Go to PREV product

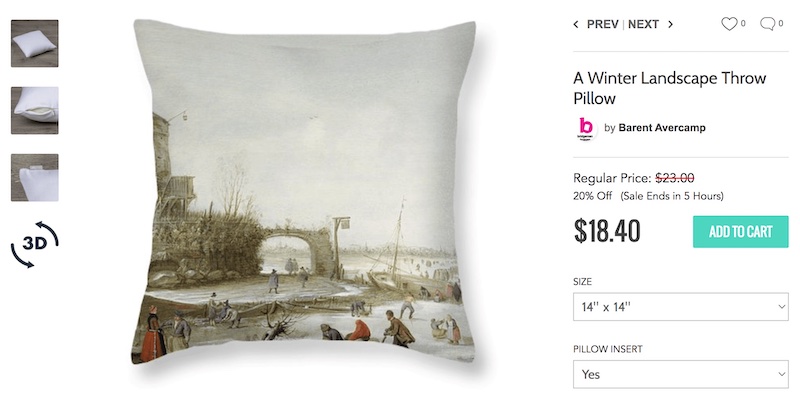pyautogui.click(x=603, y=24)
